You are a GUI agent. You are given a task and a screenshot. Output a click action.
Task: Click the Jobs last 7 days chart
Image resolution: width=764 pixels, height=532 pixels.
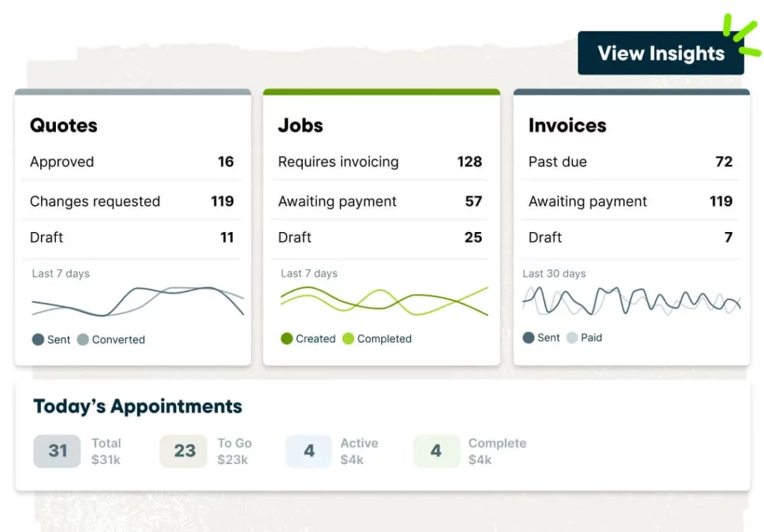click(383, 301)
